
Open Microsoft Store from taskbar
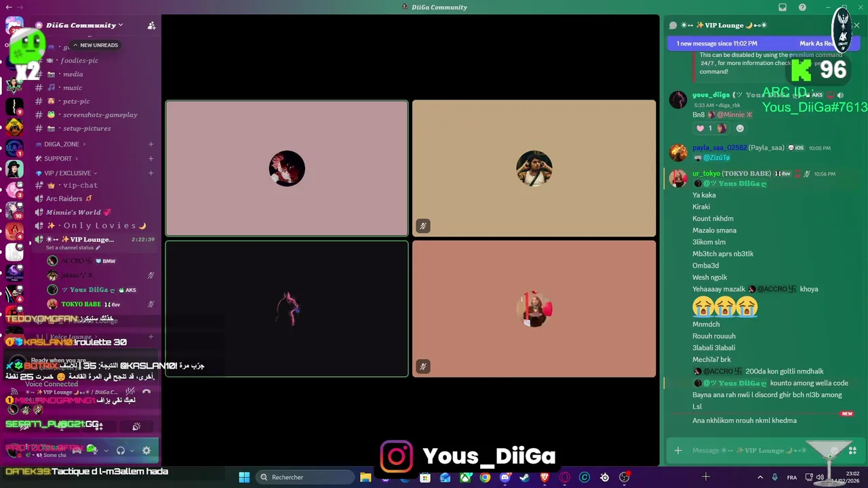[x=425, y=477]
